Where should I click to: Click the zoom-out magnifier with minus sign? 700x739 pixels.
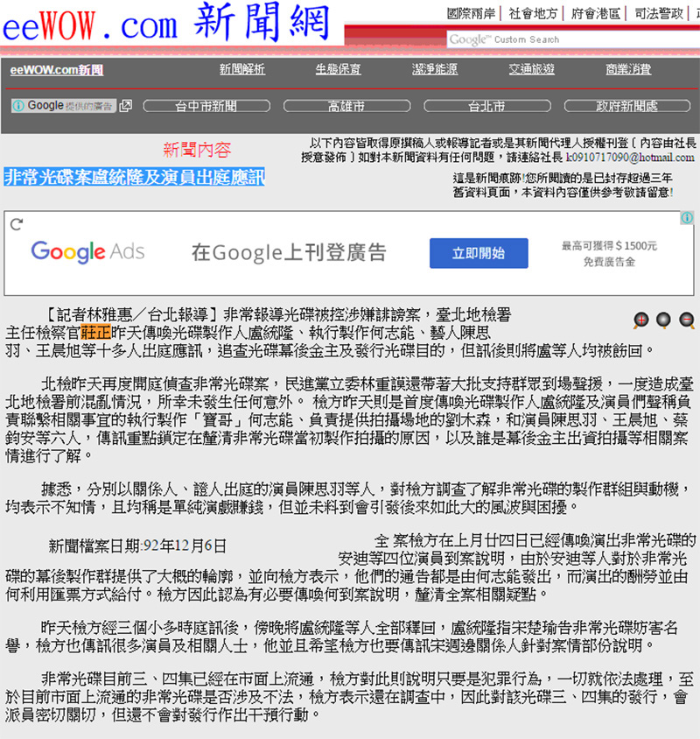[687, 320]
